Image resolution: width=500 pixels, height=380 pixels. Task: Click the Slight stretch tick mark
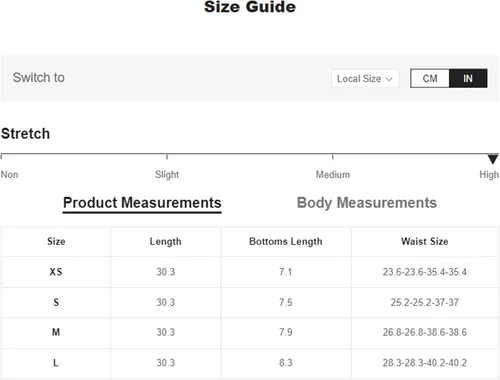tap(167, 157)
